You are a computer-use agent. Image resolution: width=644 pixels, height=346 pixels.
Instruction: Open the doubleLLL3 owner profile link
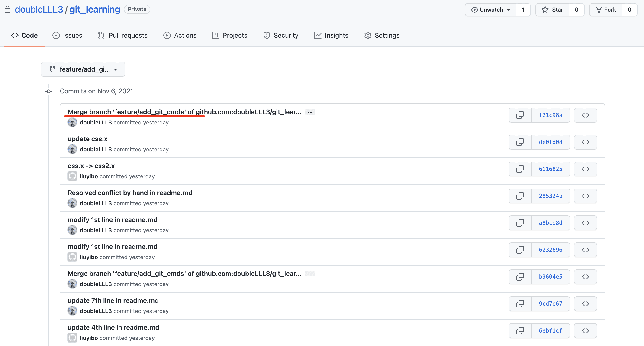point(39,9)
